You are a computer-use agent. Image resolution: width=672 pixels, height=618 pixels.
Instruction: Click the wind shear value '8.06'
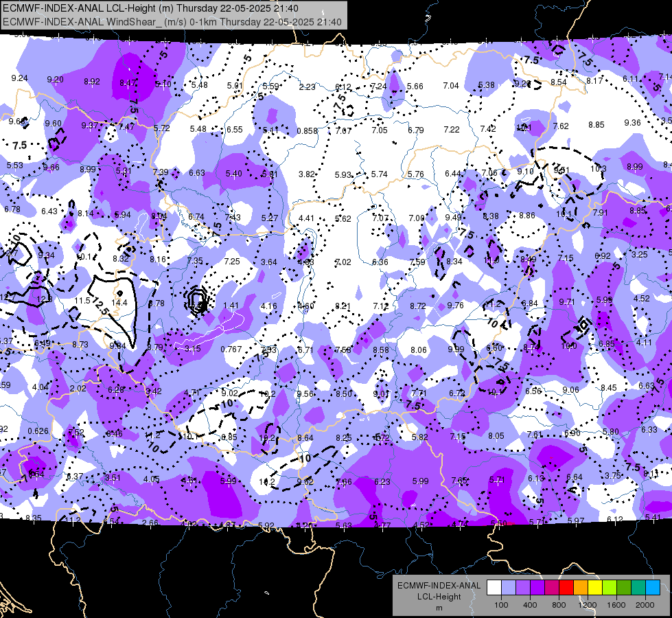[x=418, y=350]
